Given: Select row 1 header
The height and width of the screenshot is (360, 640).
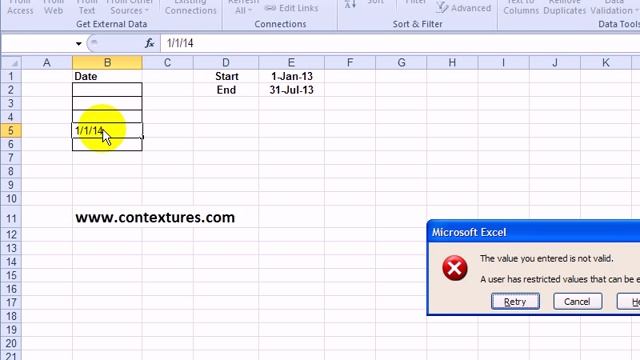Looking at the screenshot, I should coord(11,76).
